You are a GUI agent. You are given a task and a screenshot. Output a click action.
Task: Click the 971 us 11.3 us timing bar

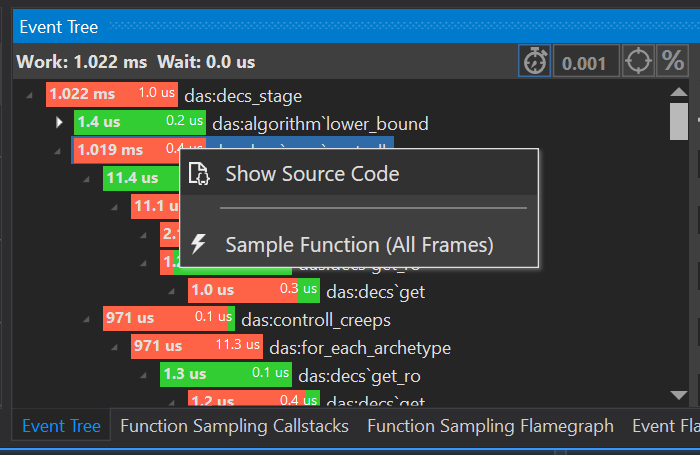(x=197, y=346)
